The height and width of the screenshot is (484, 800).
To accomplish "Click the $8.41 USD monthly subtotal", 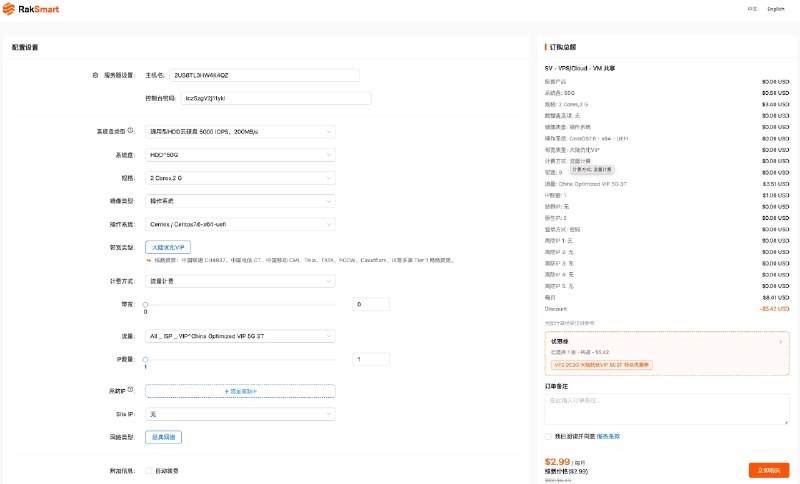I will tap(776, 297).
